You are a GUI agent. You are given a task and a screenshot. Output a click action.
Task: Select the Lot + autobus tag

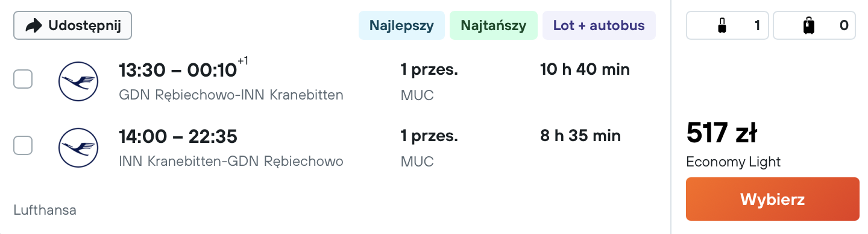599,26
